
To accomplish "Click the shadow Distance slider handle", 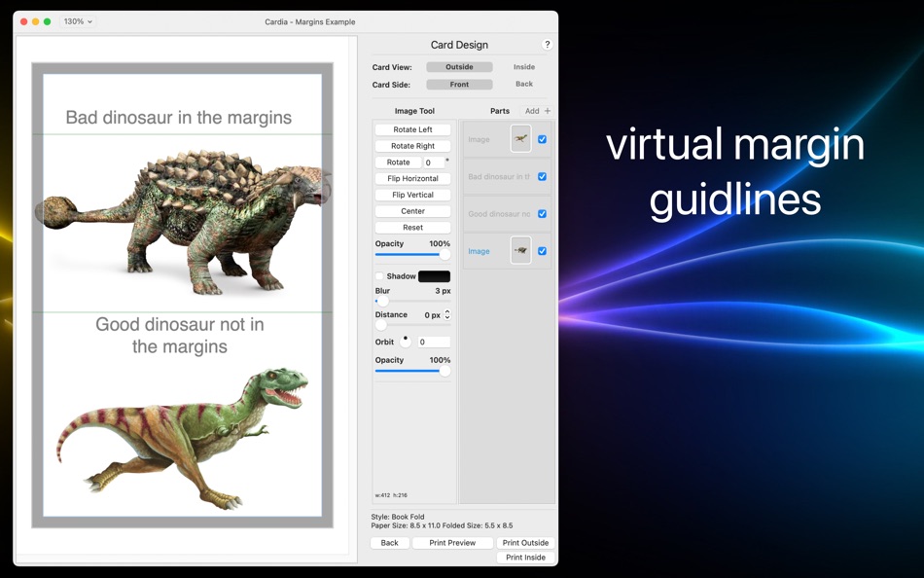I will point(381,325).
